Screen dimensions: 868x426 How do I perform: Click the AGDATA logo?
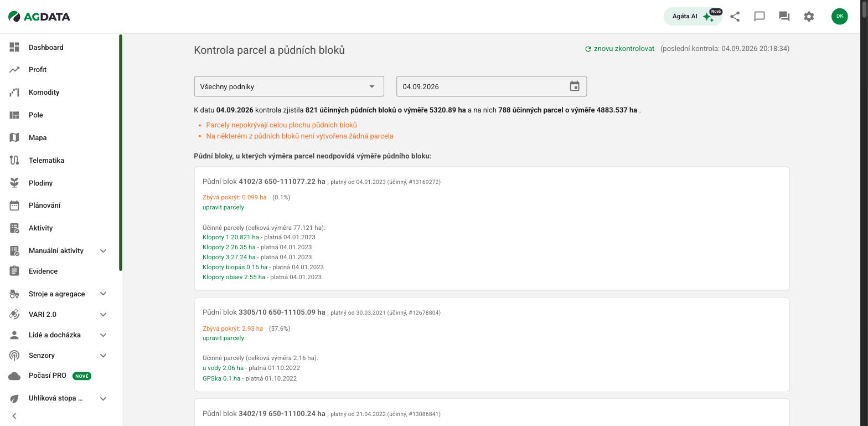click(39, 17)
